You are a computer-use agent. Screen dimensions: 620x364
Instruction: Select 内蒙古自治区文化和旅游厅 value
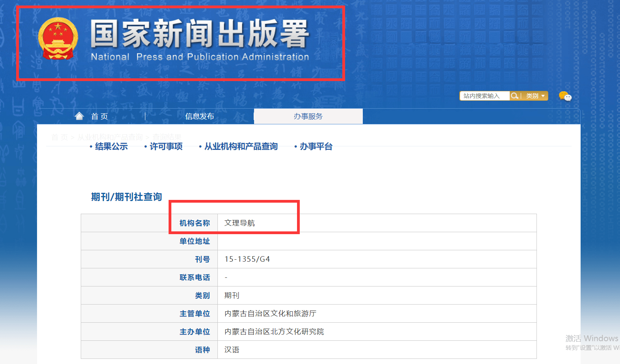[x=270, y=314]
